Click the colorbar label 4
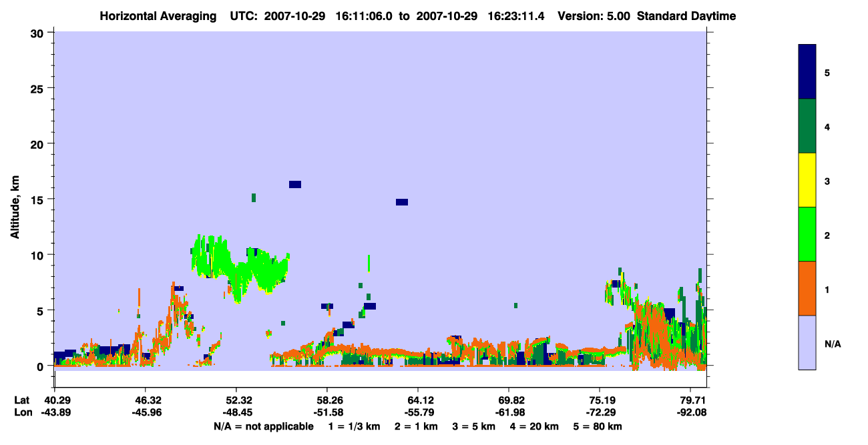This screenshot has width=868, height=445. click(827, 127)
